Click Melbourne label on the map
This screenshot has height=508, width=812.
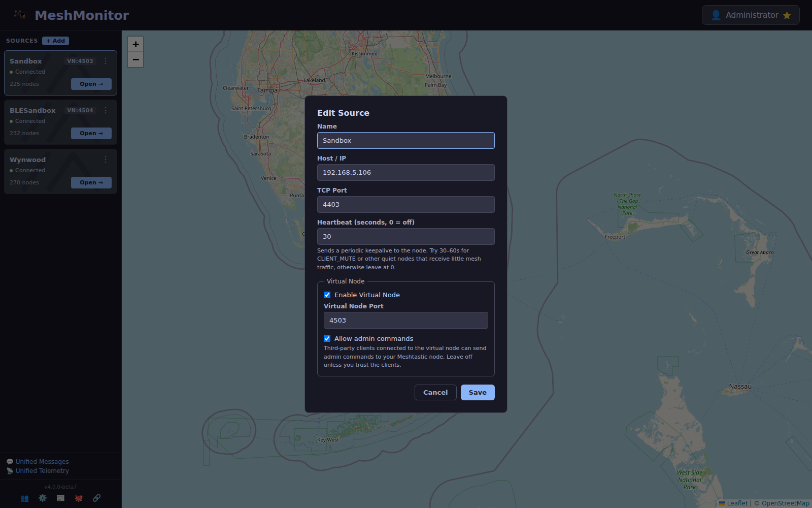pos(438,76)
